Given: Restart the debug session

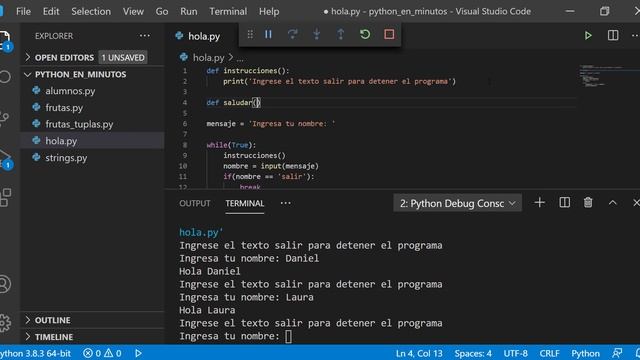Looking at the screenshot, I should pyautogui.click(x=365, y=34).
